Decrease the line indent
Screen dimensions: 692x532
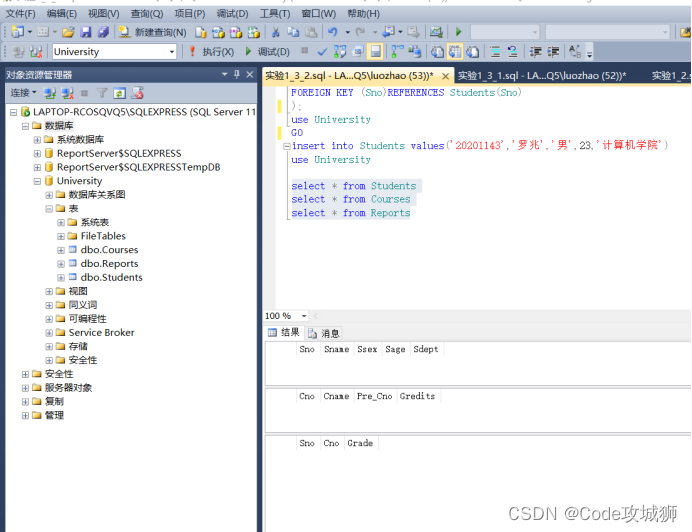coord(535,52)
